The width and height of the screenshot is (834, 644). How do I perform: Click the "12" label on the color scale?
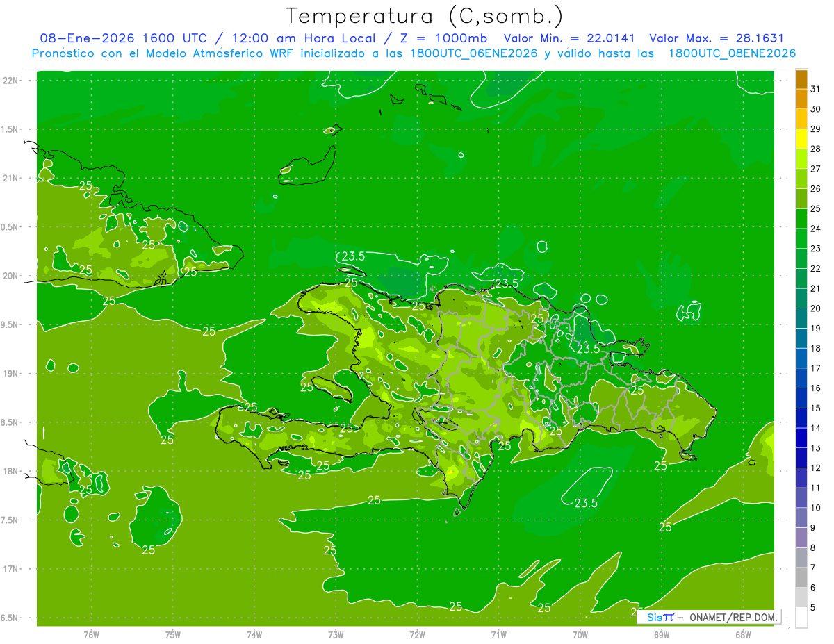(x=815, y=468)
